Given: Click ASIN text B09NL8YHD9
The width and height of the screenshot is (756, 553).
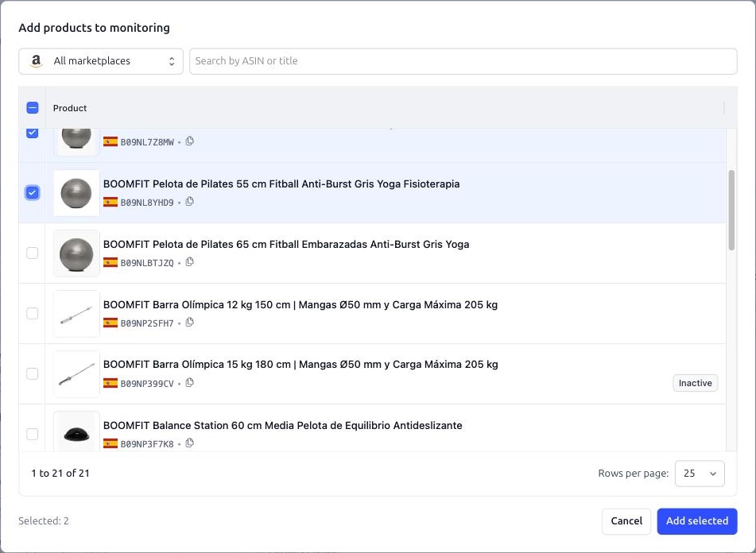Looking at the screenshot, I should click(x=147, y=203).
